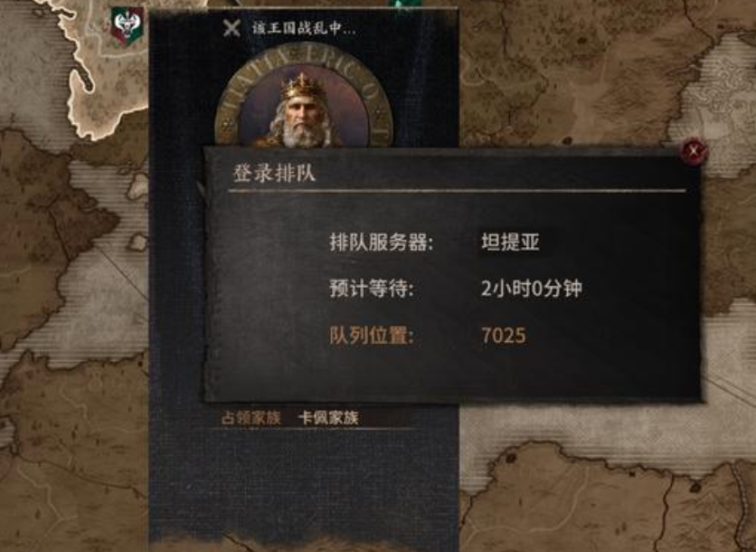This screenshot has height=552, width=756.
Task: Click the 排队服务器 label
Action: [381, 243]
